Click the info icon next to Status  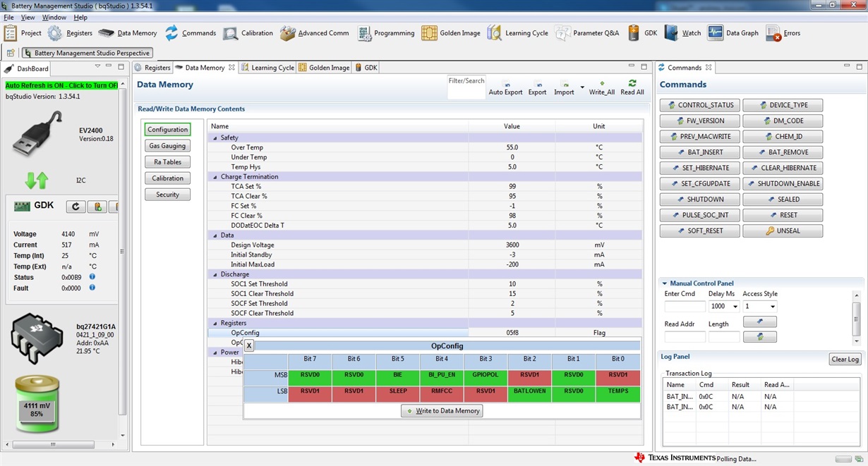[x=92, y=277]
